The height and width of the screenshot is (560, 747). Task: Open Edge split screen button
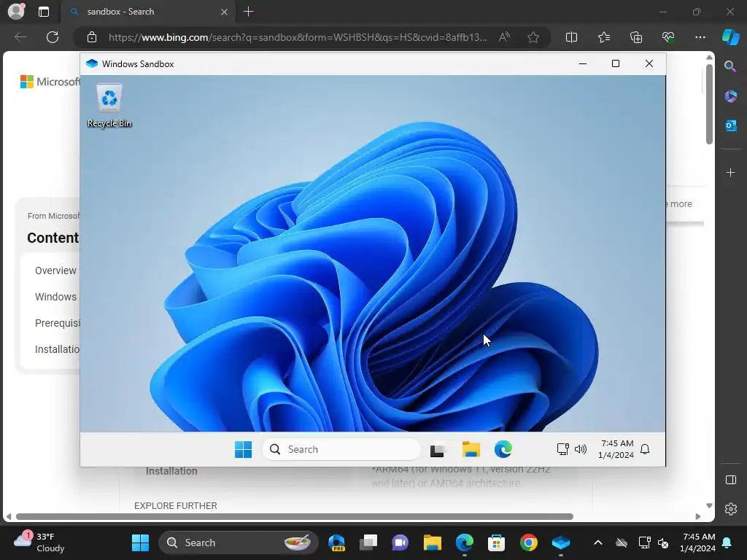tap(571, 37)
